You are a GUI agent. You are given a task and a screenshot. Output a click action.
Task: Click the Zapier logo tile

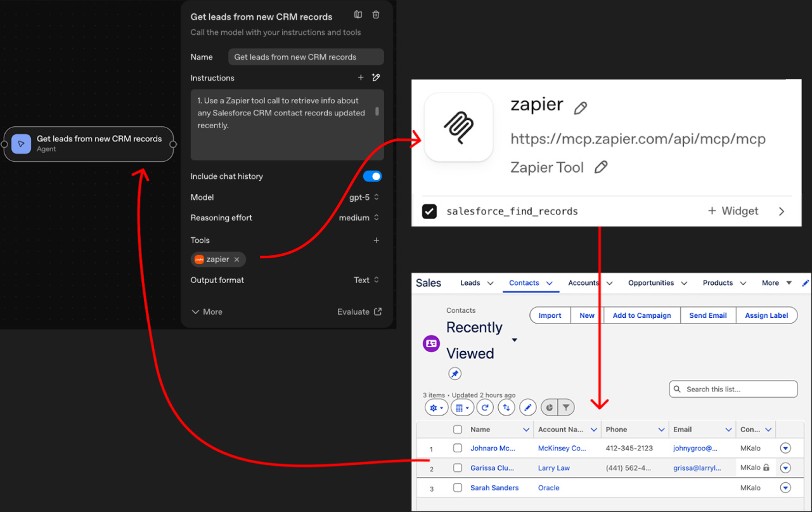point(458,127)
